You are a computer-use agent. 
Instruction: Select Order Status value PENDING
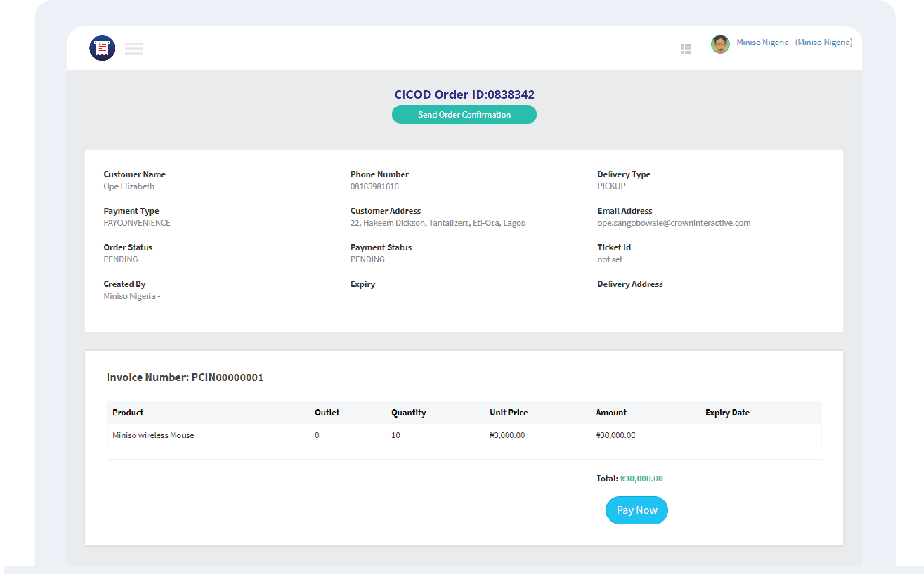point(121,259)
